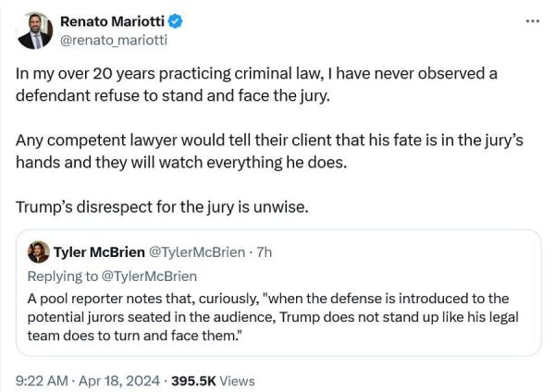Click the 9:22 AM post time
The height and width of the screenshot is (392, 555).
point(41,380)
